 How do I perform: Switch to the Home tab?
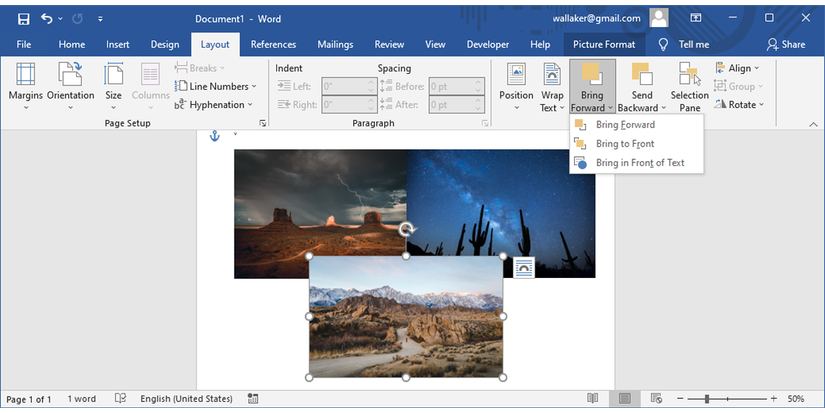(72, 45)
